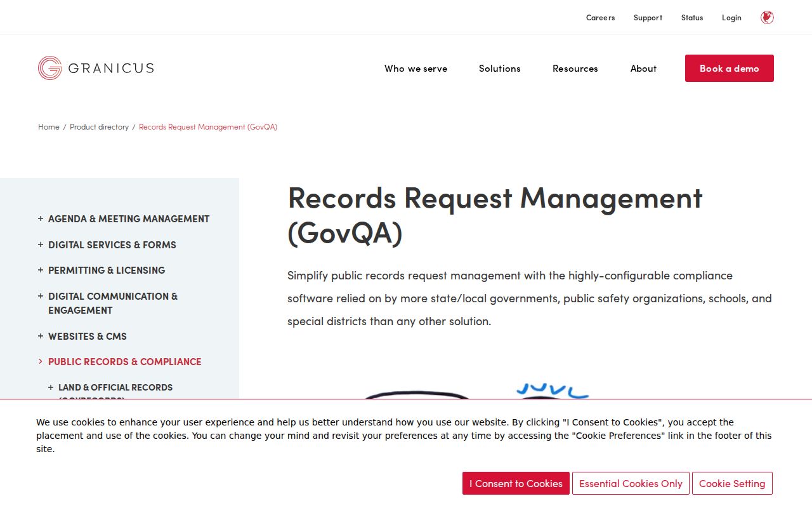
Task: Open the Login link
Action: (x=731, y=18)
